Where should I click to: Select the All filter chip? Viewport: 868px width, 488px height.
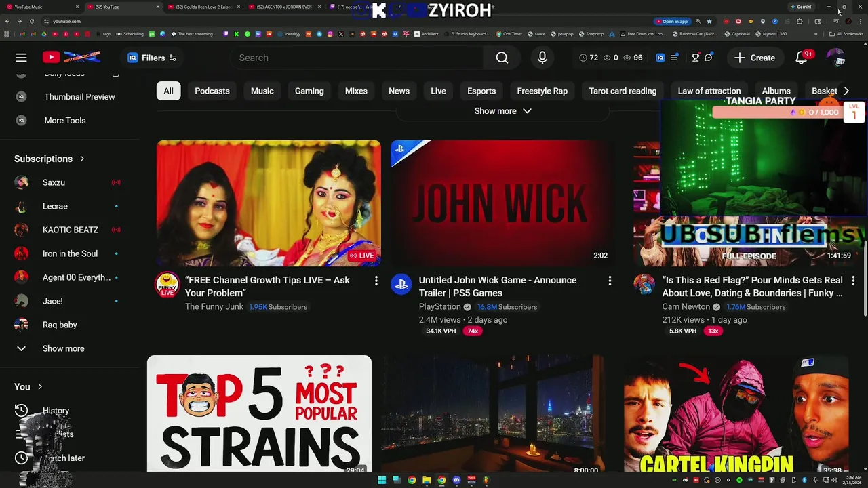pos(168,91)
